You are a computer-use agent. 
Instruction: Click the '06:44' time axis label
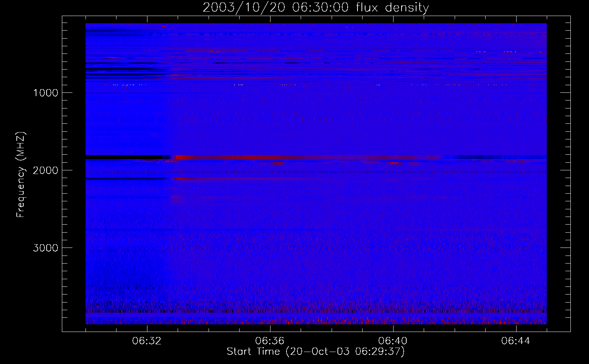click(516, 341)
